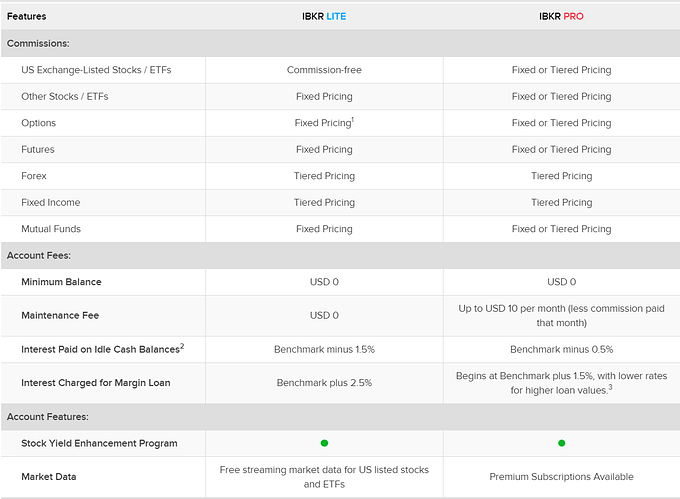Viewport: 680px width, 499px height.
Task: Click the Options row label
Action: [x=39, y=123]
